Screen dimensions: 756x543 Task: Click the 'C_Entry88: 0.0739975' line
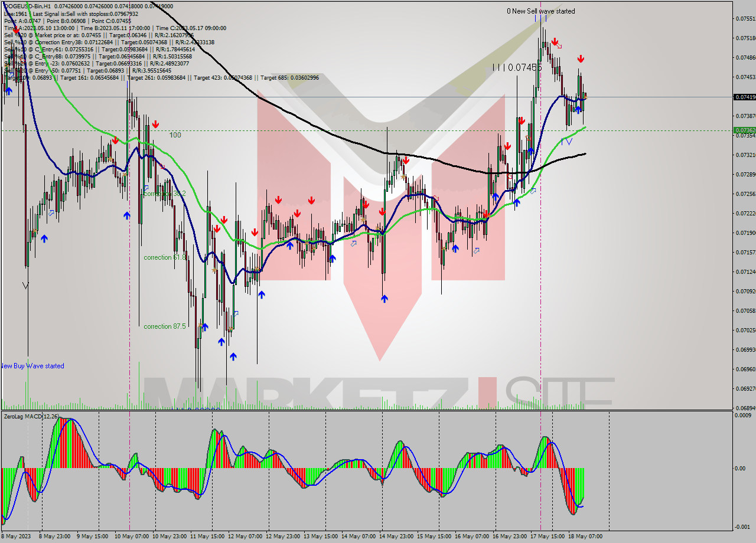[97, 56]
